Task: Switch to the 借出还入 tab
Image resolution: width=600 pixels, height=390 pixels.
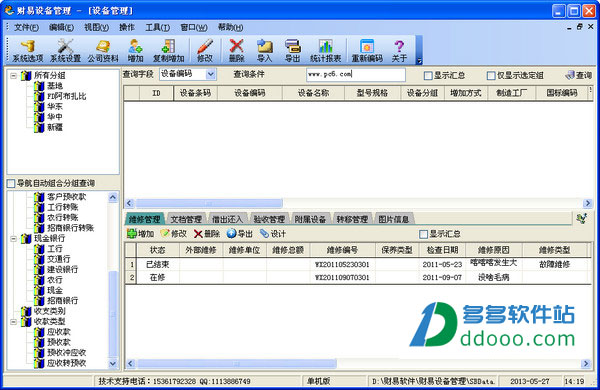Action: [227, 219]
